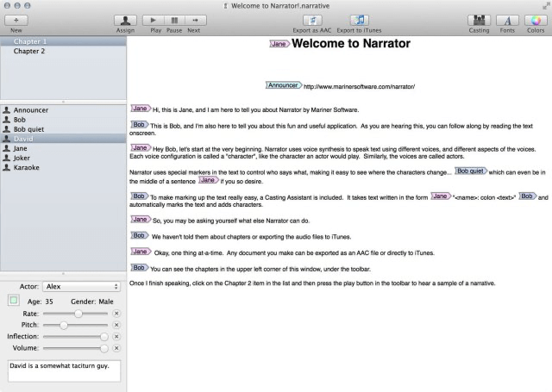Open the Actor dropdown showing Alex
This screenshot has height=392, width=552.
[x=82, y=287]
